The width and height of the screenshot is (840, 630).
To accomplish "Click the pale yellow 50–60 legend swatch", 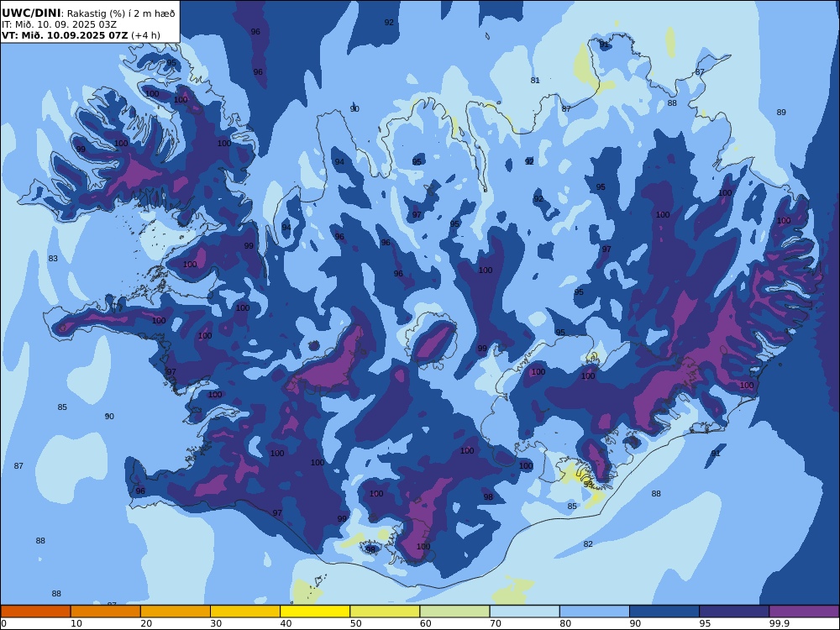I will [x=385, y=612].
